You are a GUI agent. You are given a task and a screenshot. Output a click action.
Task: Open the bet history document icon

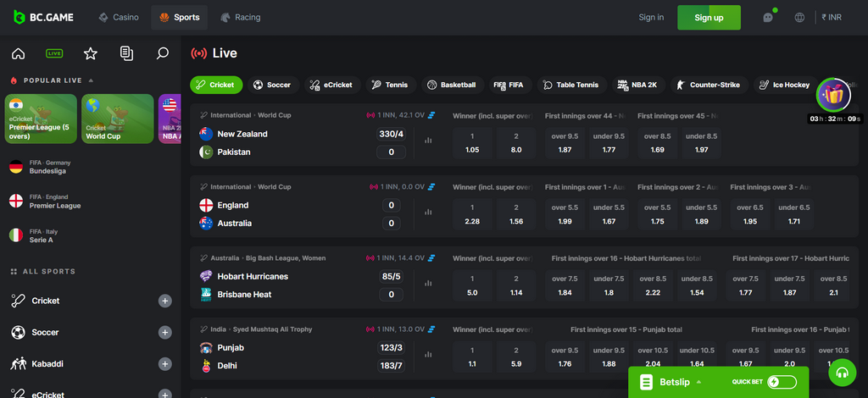coord(126,53)
